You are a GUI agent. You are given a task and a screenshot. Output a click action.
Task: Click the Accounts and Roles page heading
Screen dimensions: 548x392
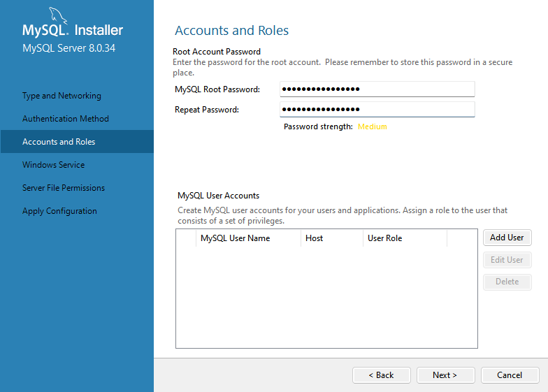click(x=232, y=31)
